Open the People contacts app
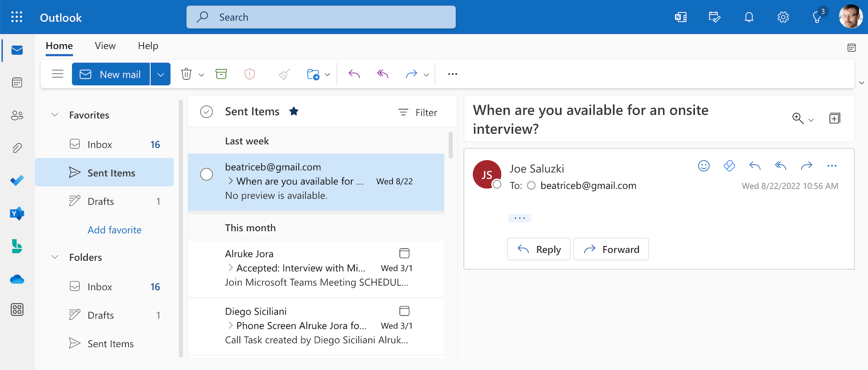 (x=17, y=116)
